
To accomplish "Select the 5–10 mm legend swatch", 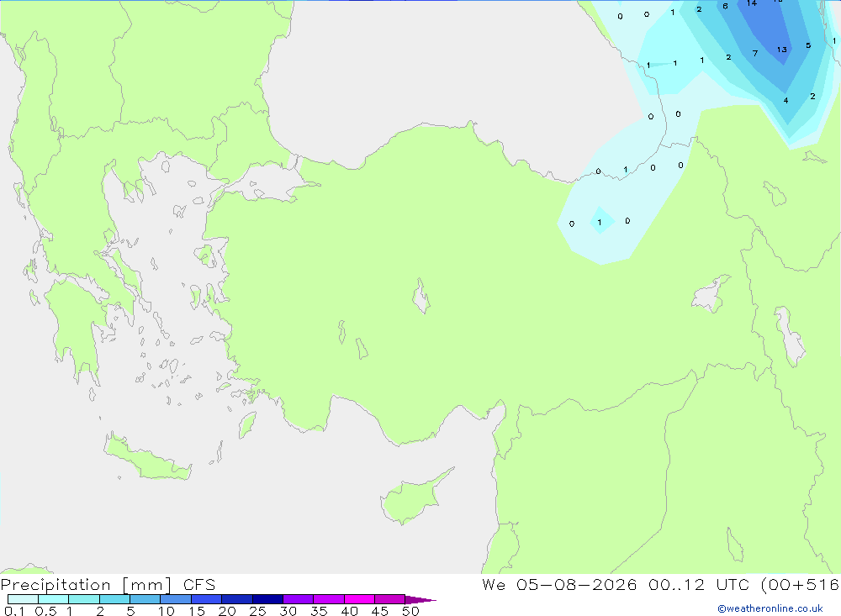I will pyautogui.click(x=145, y=599).
